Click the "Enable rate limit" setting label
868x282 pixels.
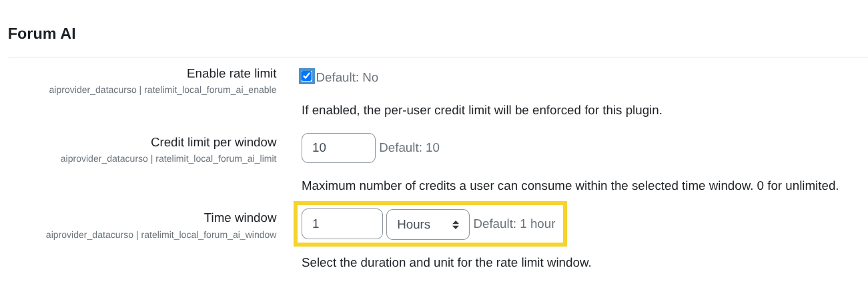(x=231, y=74)
